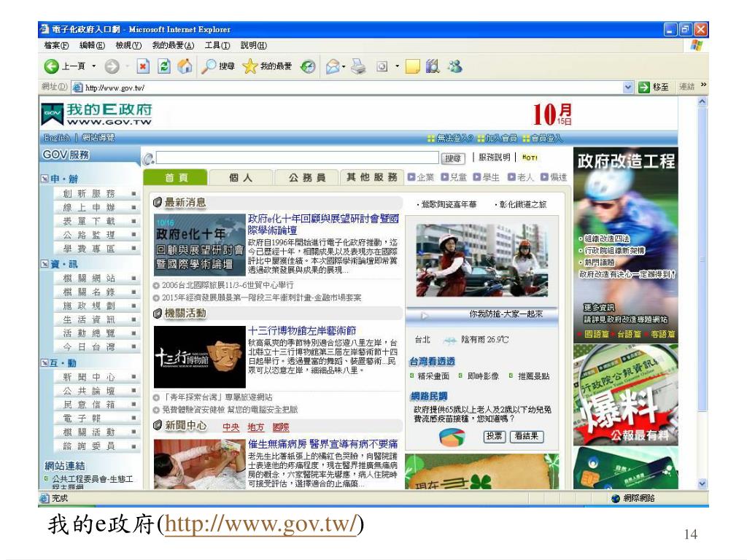Viewport: 747px width, 560px height.
Task: Open the 說明(H) menu
Action: click(x=253, y=46)
